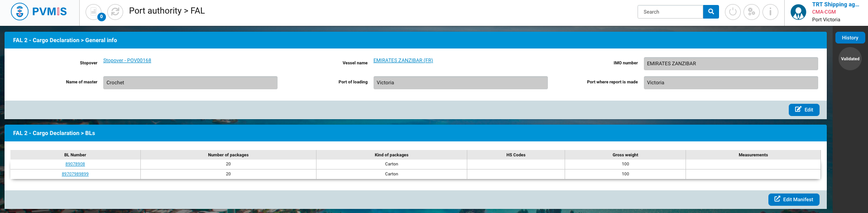Screen dimensions: 868x213
Task: Click the info circle icon
Action: click(x=770, y=12)
